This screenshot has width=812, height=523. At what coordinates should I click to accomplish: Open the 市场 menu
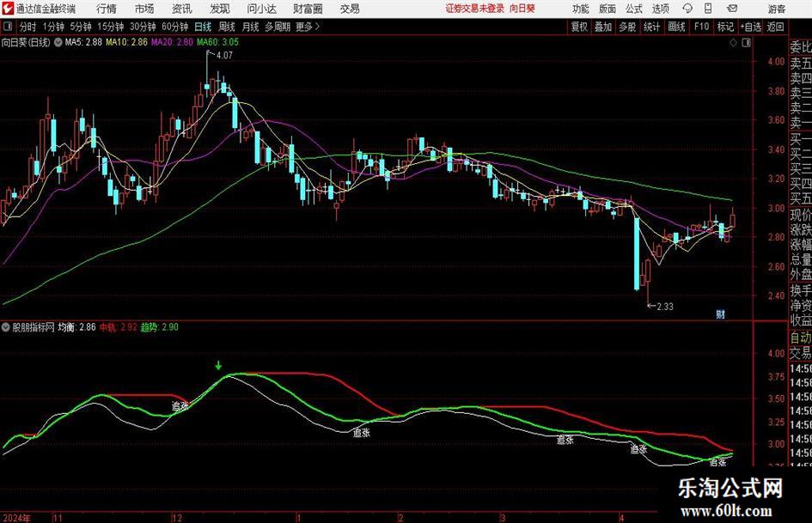144,9
